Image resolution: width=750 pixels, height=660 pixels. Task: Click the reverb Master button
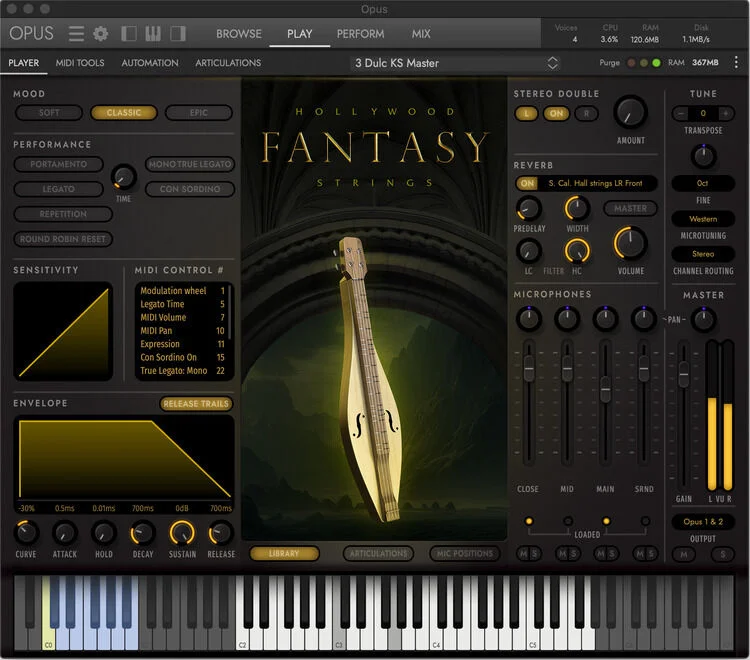pos(630,209)
